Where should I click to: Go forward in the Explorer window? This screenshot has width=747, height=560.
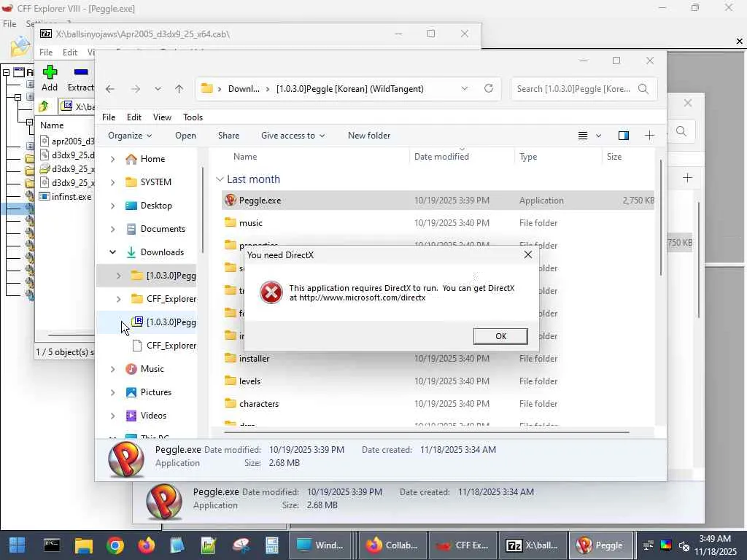[136, 89]
